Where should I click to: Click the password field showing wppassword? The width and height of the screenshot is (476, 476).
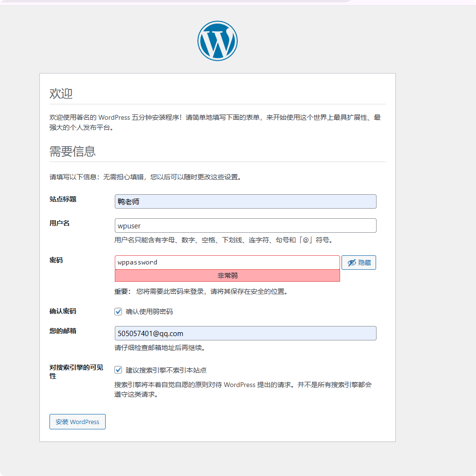pos(227,263)
